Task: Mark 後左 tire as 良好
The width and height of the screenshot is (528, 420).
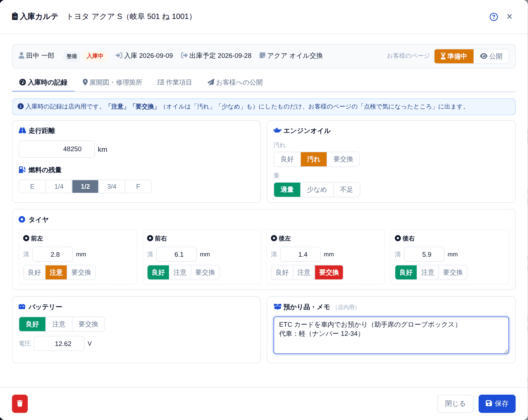Action: (x=282, y=273)
